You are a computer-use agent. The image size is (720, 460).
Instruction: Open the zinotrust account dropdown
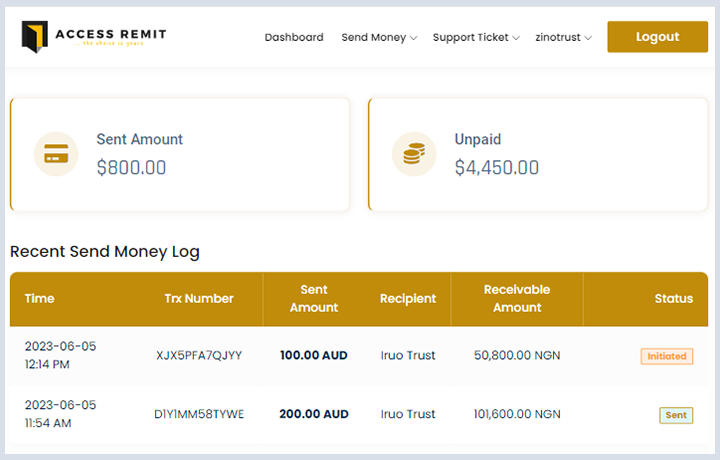(x=563, y=37)
